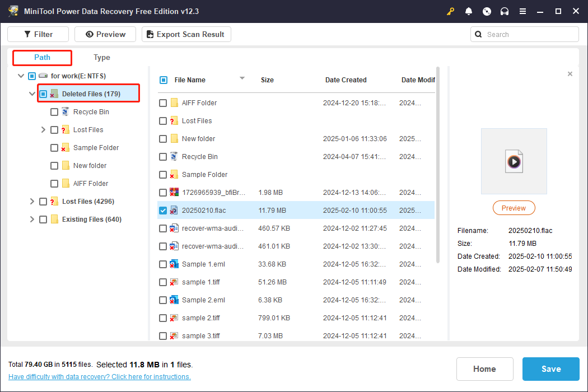Check the sample 1.tiff checkbox
The height and width of the screenshot is (392, 588).
pos(163,282)
